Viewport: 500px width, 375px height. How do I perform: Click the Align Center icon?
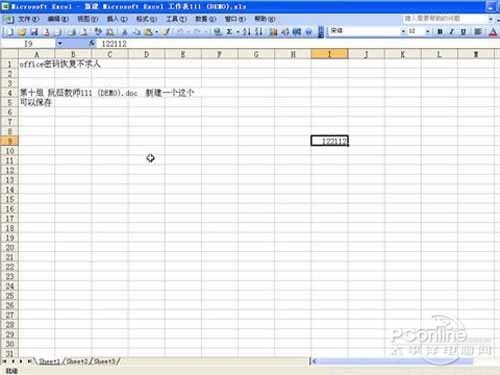[478, 32]
